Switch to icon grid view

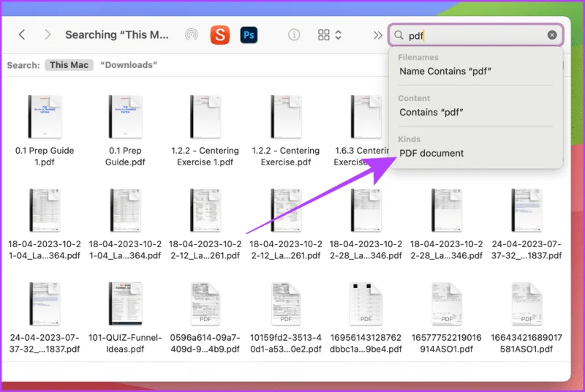pos(323,35)
